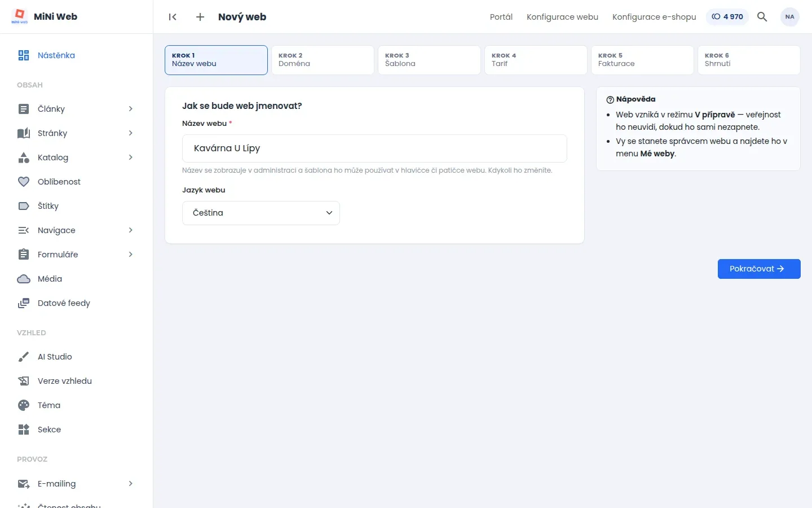The width and height of the screenshot is (812, 508).
Task: Switch to Krok 3 Šablona step
Action: coord(429,60)
